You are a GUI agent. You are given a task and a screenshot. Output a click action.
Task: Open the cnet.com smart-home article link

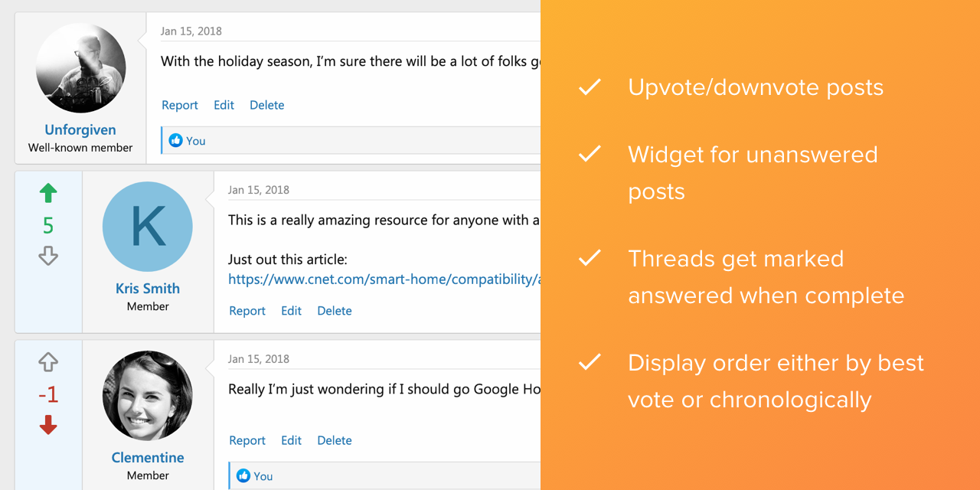click(x=384, y=279)
